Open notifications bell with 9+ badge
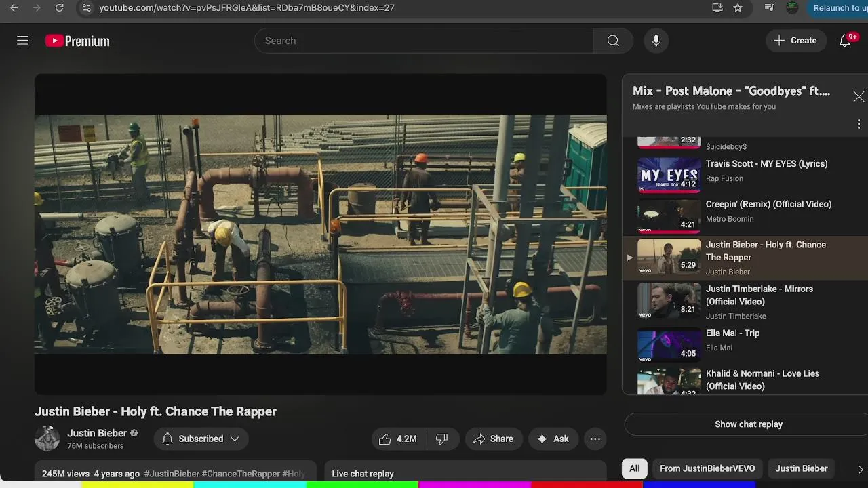The height and width of the screenshot is (488, 868). click(x=845, y=41)
